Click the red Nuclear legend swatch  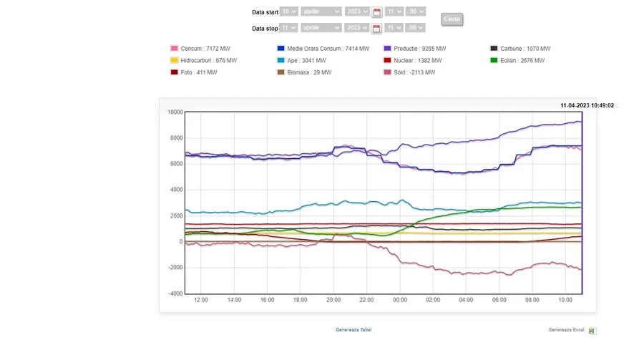(387, 61)
